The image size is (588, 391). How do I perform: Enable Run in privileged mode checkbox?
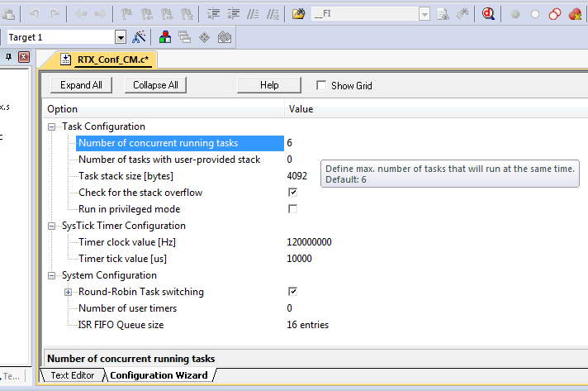[292, 209]
